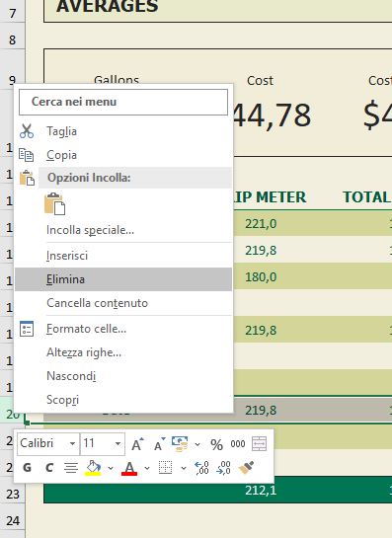Click the format painter brush icon

coord(246,468)
